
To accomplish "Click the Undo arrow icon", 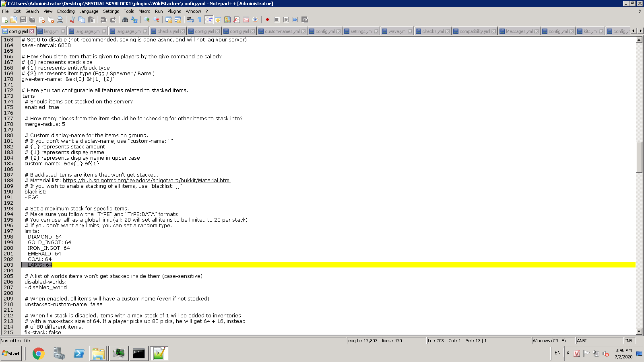I will 103,20.
